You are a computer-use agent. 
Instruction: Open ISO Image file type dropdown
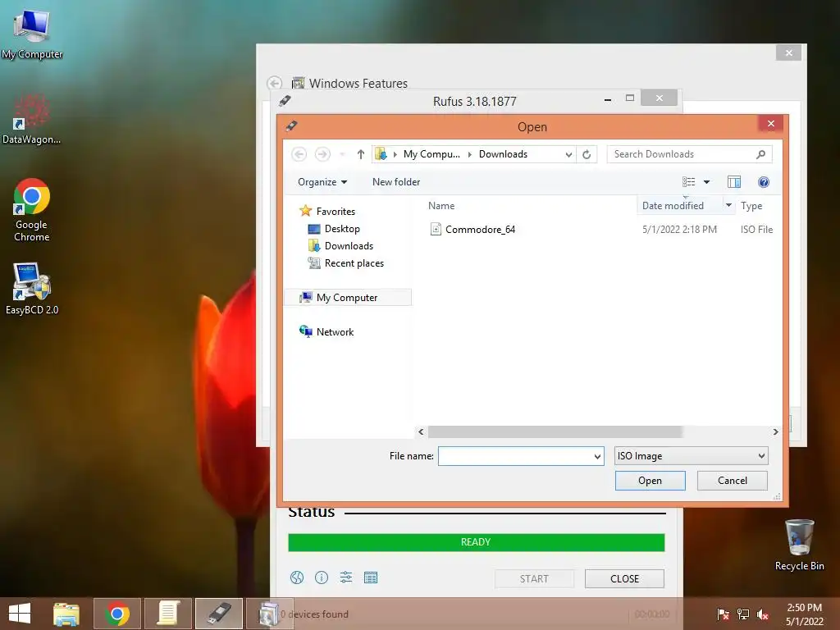point(691,456)
